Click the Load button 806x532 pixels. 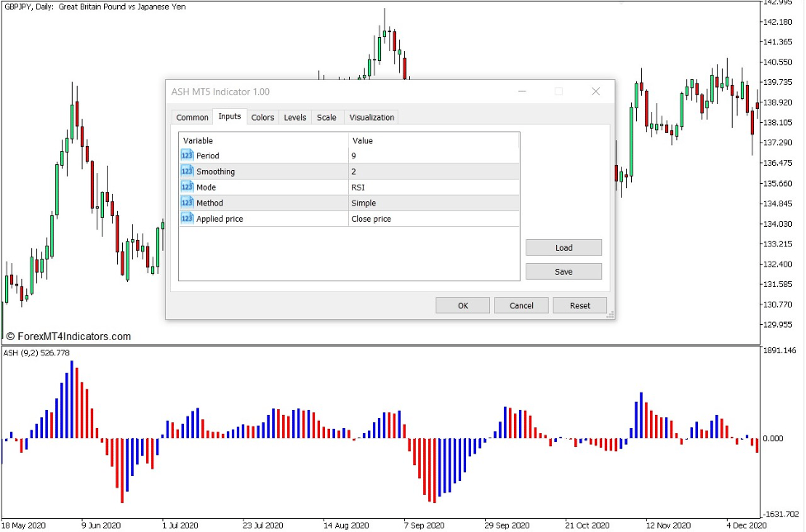click(x=563, y=247)
